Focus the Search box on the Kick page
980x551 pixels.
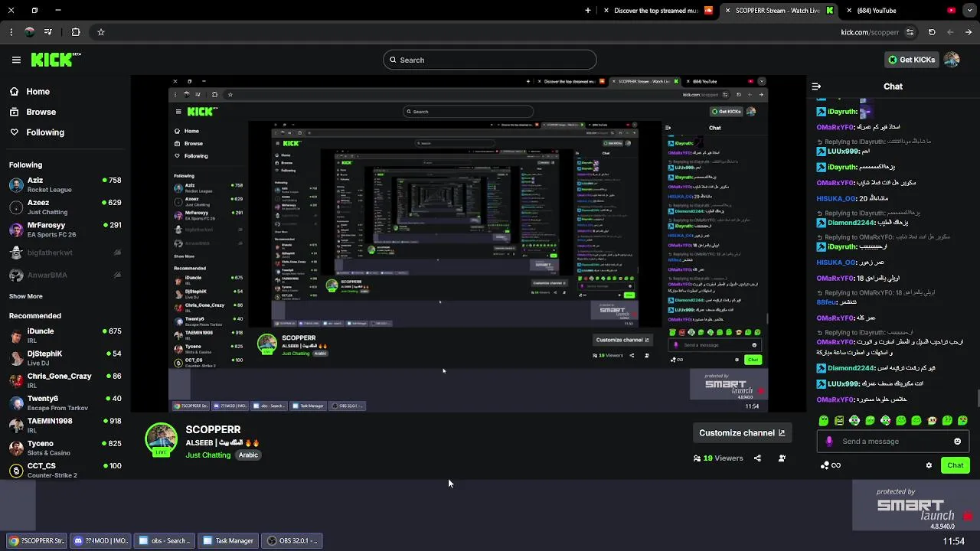[x=490, y=60]
